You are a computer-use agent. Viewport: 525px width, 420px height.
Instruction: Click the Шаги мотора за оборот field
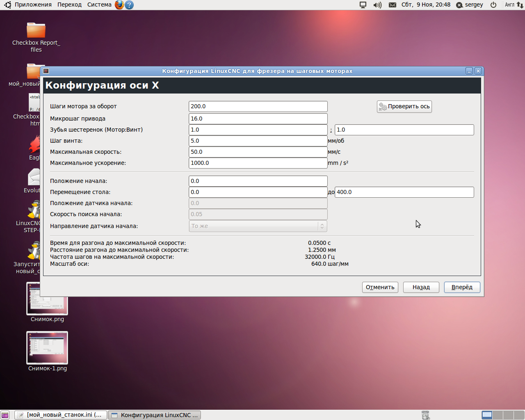tap(258, 106)
